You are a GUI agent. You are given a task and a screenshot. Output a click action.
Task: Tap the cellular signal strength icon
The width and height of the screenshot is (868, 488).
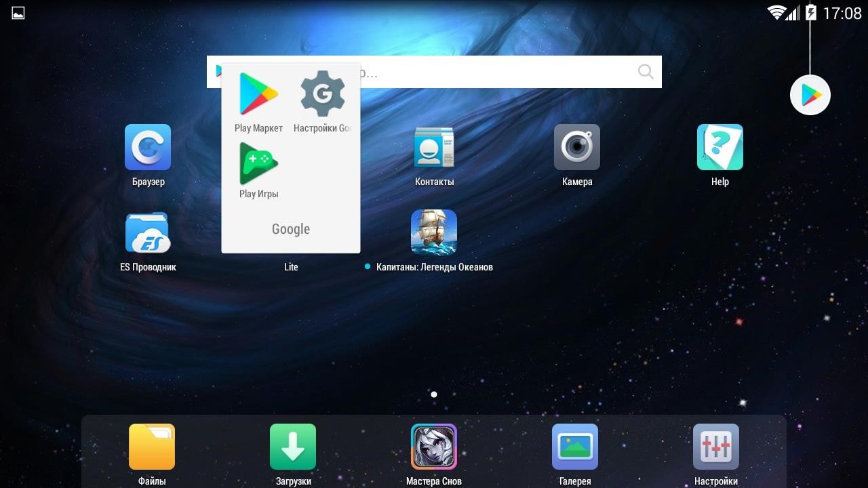tap(793, 12)
